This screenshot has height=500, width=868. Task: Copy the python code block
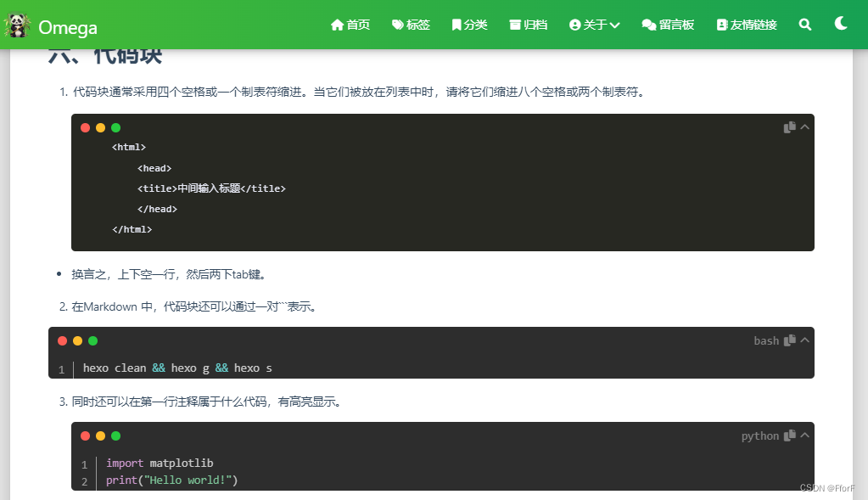789,435
